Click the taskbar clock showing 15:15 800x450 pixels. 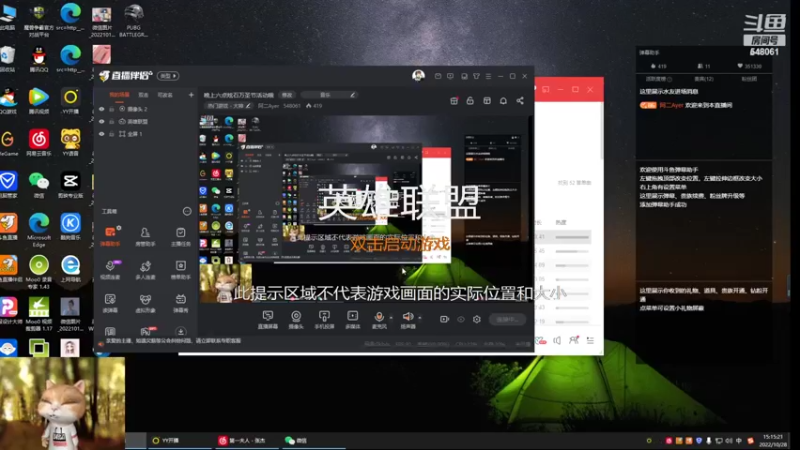pos(772,440)
